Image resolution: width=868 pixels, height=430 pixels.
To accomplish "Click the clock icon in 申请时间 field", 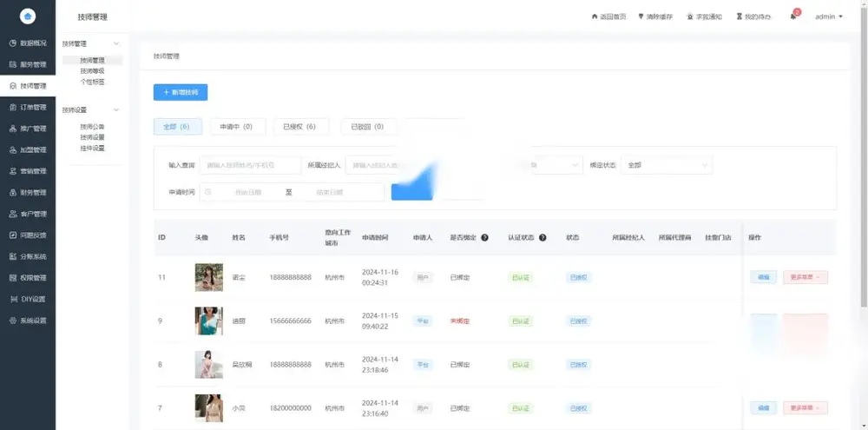I will 208,192.
